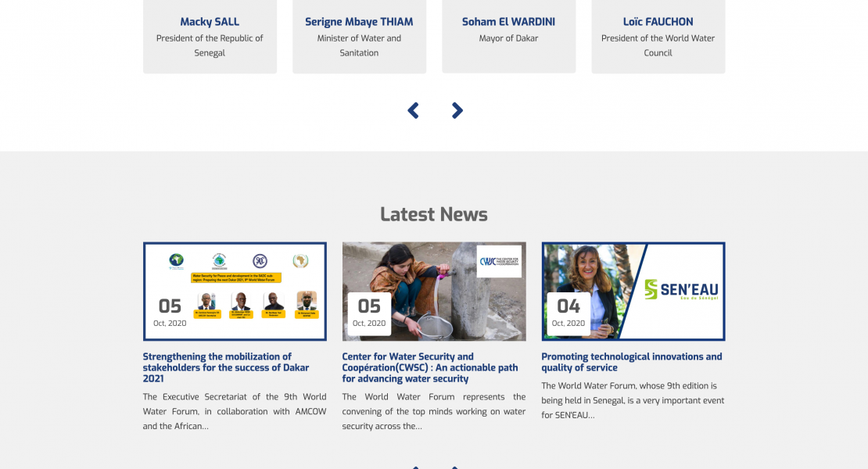Open the Serigne Mbaye THIAM speaker card

tap(359, 37)
